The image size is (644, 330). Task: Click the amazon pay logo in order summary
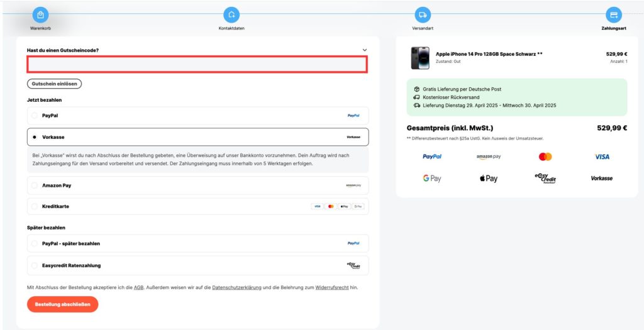(488, 157)
